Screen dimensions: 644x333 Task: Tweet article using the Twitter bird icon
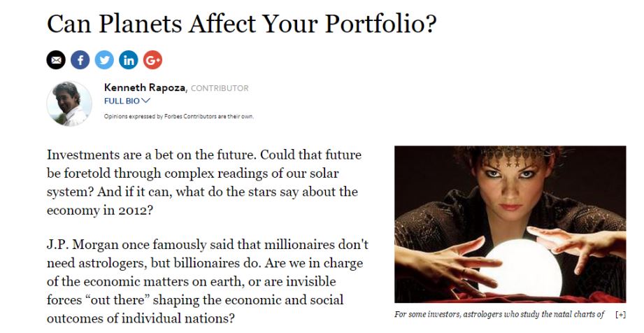pos(104,60)
